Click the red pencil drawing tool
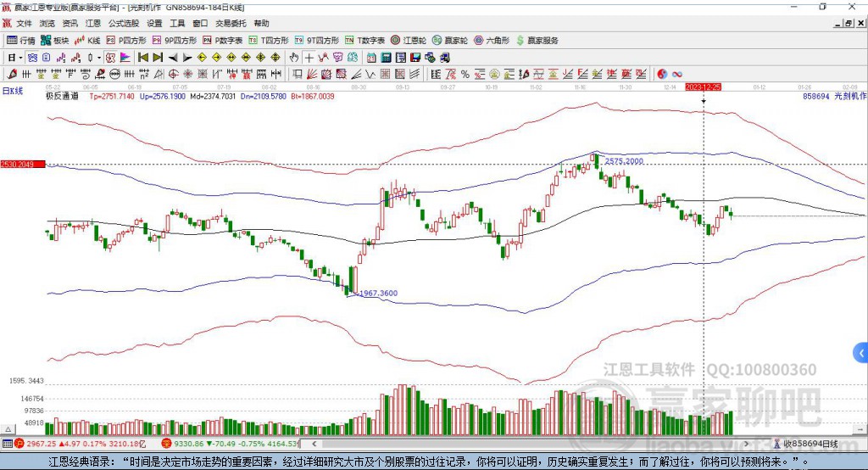 click(x=12, y=75)
